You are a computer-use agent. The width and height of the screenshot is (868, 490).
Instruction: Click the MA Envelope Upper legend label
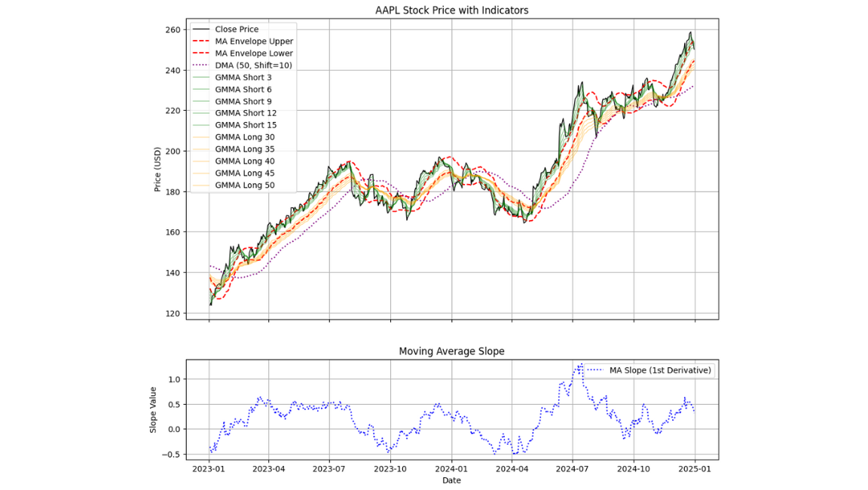[254, 41]
